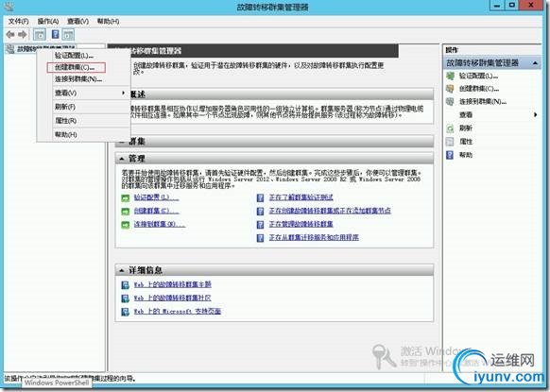
Task: Click web icon beside Web 上的故障转移群集主题
Action: (125, 285)
